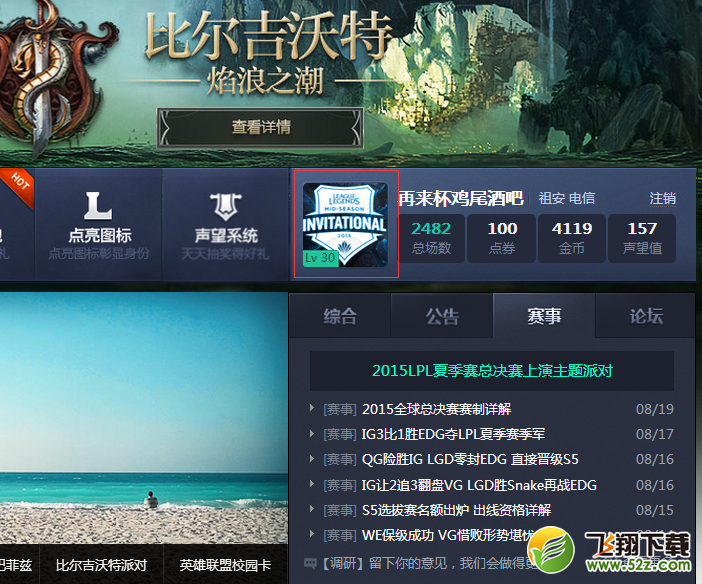
Task: Click the 08/15 date entry
Action: (x=655, y=510)
